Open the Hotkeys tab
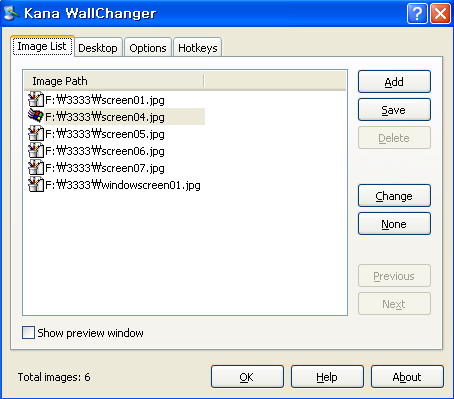The height and width of the screenshot is (399, 454). click(x=197, y=48)
